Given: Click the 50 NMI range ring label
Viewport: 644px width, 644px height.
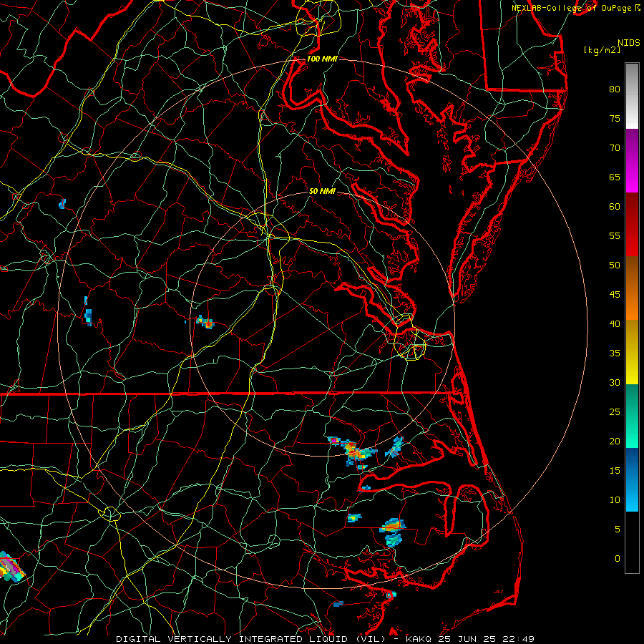Looking at the screenshot, I should [322, 191].
